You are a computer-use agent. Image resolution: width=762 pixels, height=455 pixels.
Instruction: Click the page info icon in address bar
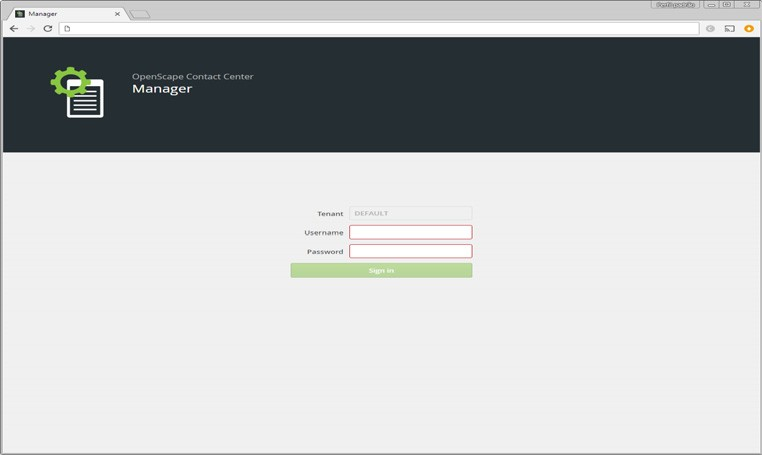click(x=68, y=29)
